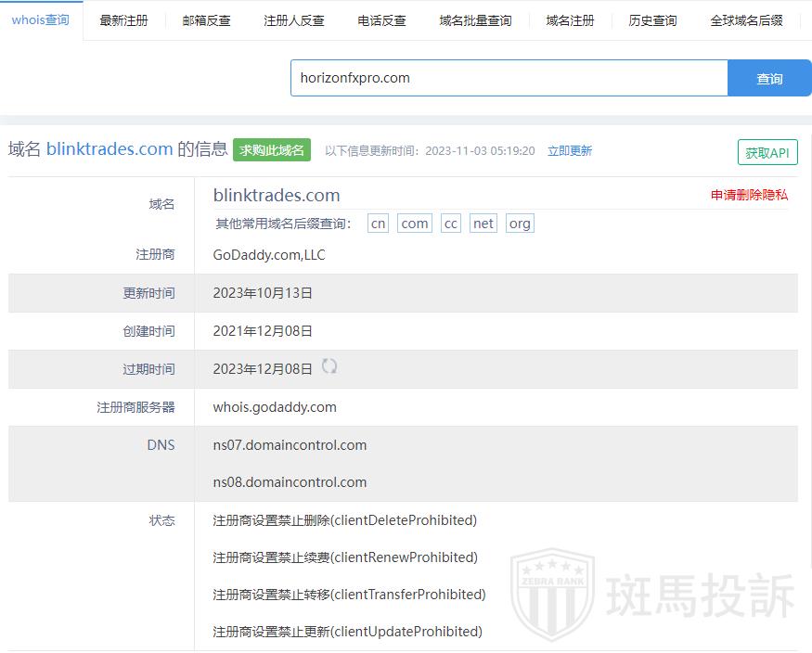Click the refresh icon beside expiration date
Image resolution: width=812 pixels, height=653 pixels.
(x=329, y=366)
